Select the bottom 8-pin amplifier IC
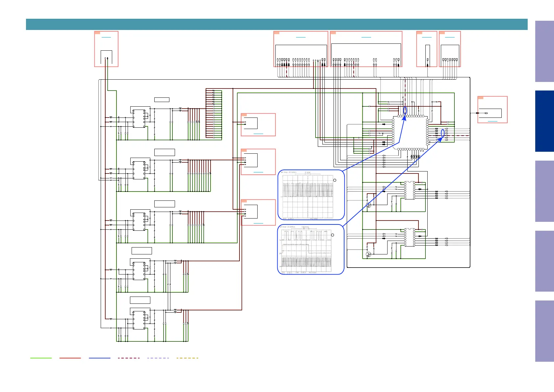This screenshot has height=392, width=554. coord(139,320)
